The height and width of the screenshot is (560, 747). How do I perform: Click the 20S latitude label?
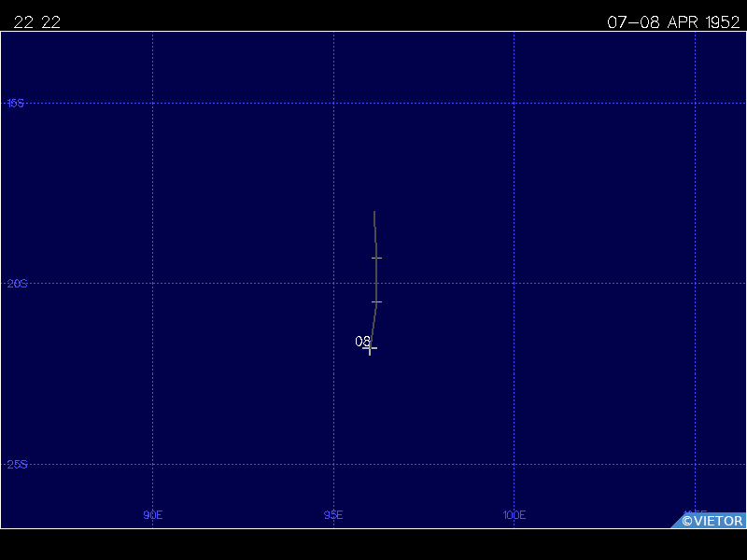pyautogui.click(x=17, y=284)
